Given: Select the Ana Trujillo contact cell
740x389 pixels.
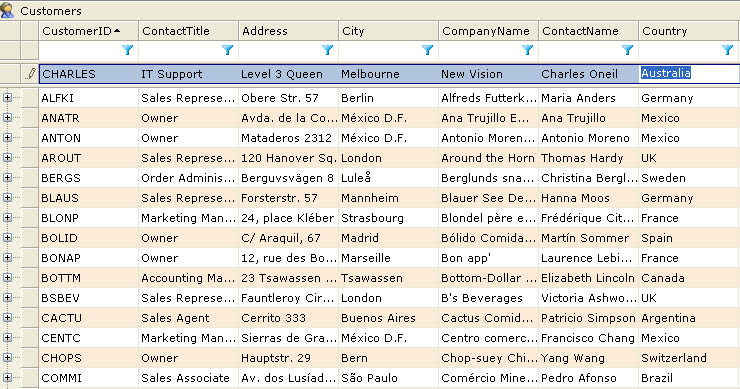Looking at the screenshot, I should 589,118.
